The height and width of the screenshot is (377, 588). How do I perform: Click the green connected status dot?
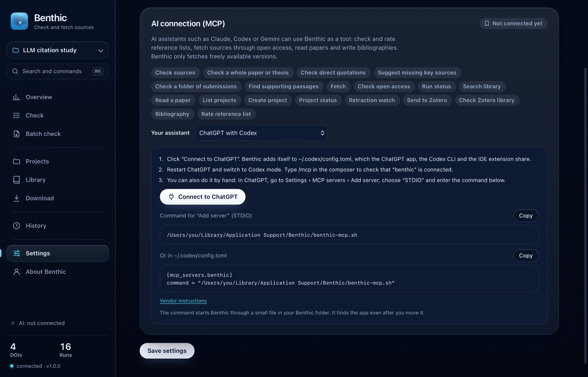pyautogui.click(x=12, y=366)
